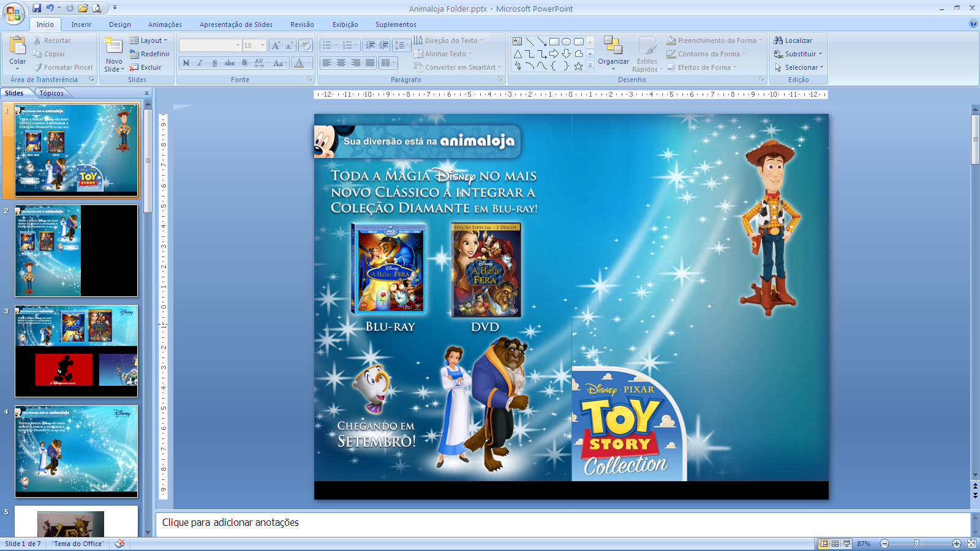Open the Slide Sorter view icon
Viewport: 980px width, 551px height.
[x=835, y=544]
